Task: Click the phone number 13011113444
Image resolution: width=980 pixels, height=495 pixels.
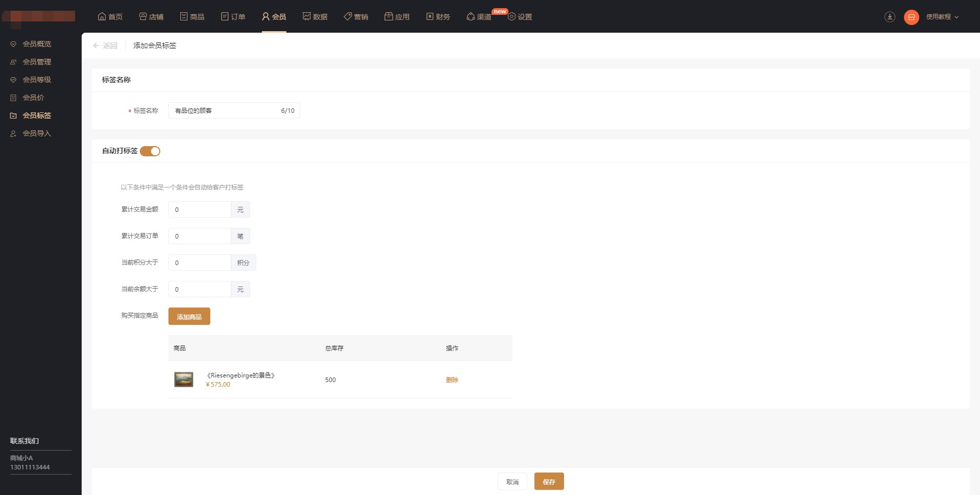Action: coord(30,467)
